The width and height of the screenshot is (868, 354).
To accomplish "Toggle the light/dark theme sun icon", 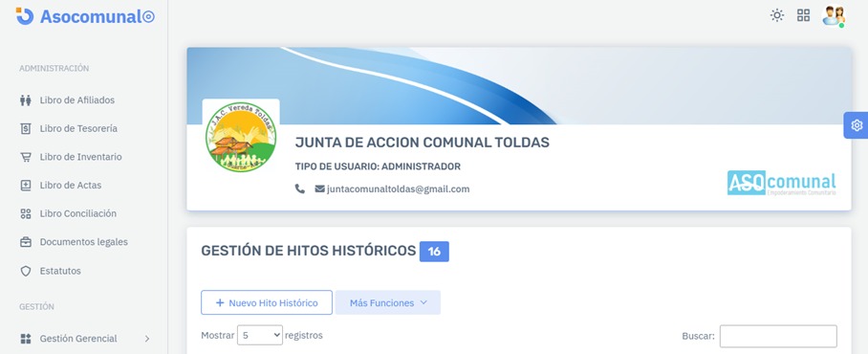I will (x=776, y=15).
